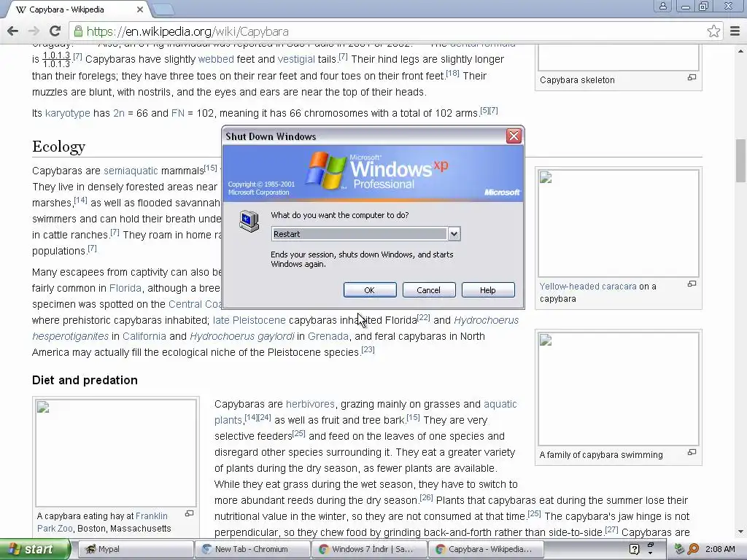The height and width of the screenshot is (560, 747).
Task: Click the browser back arrow
Action: pos(13,31)
